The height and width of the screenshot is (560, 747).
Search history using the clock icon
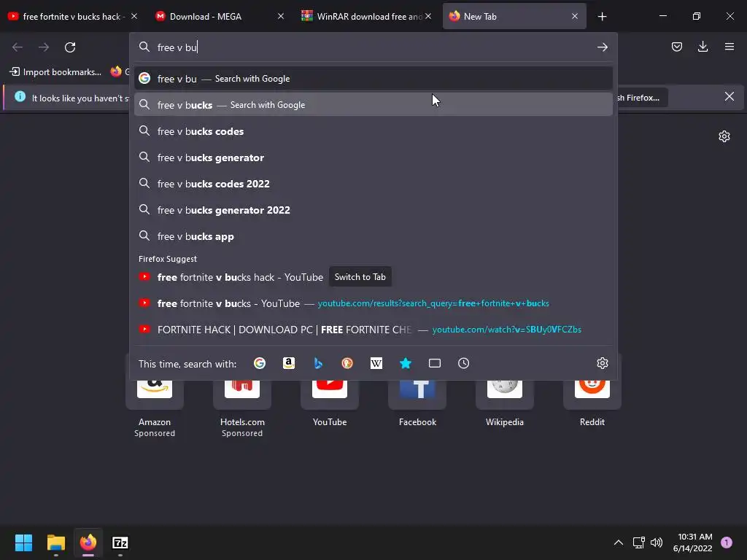point(463,363)
